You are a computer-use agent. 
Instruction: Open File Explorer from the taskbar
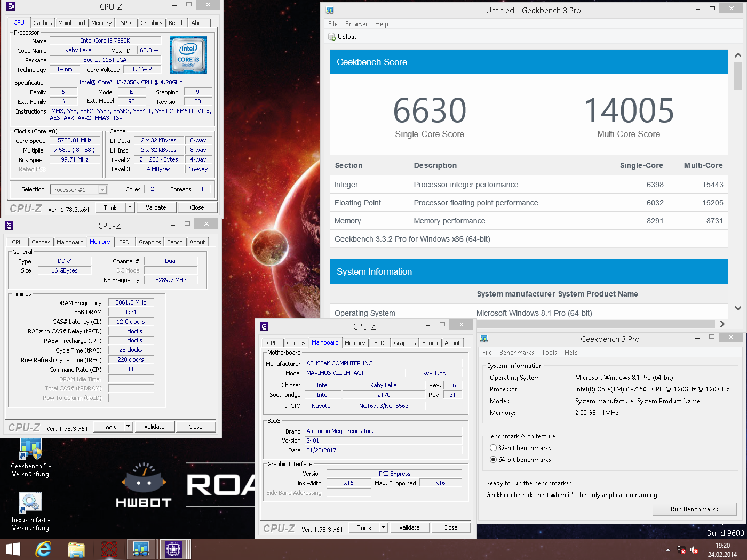[x=76, y=549]
